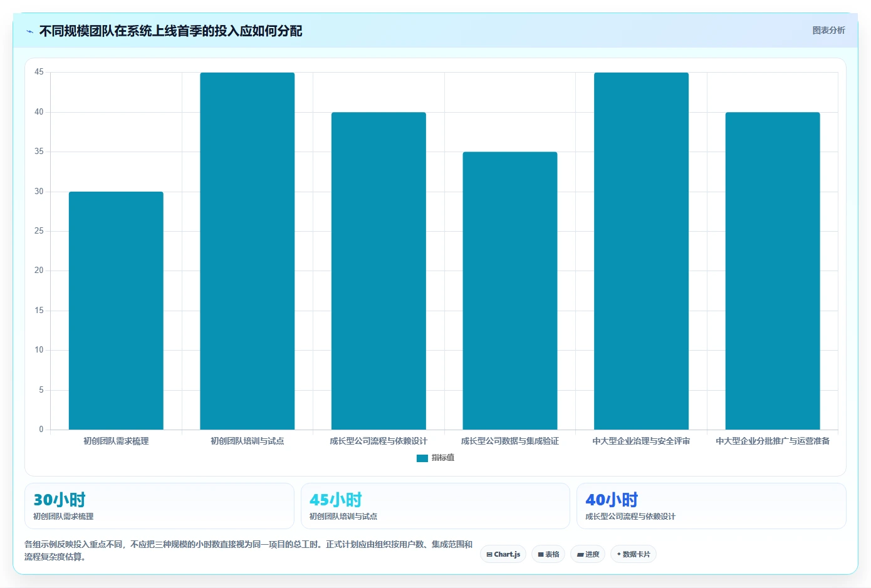Click the 图表分析 label
871x588 pixels.
(x=828, y=30)
